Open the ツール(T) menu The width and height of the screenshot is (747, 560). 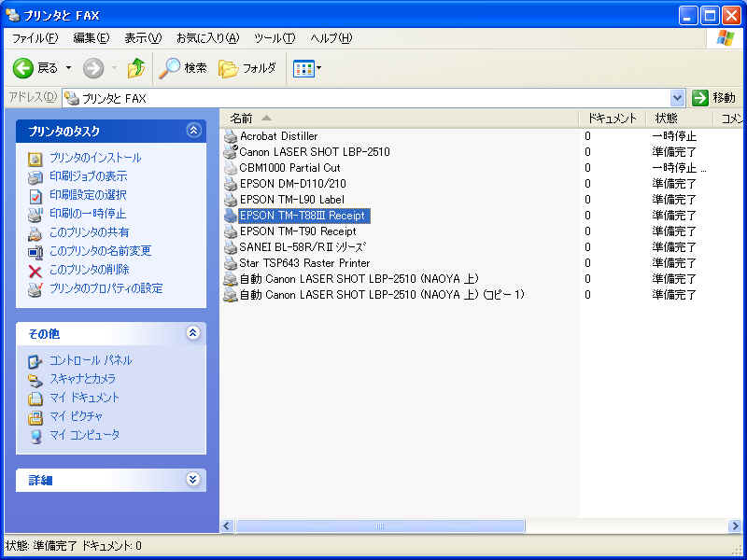(275, 38)
